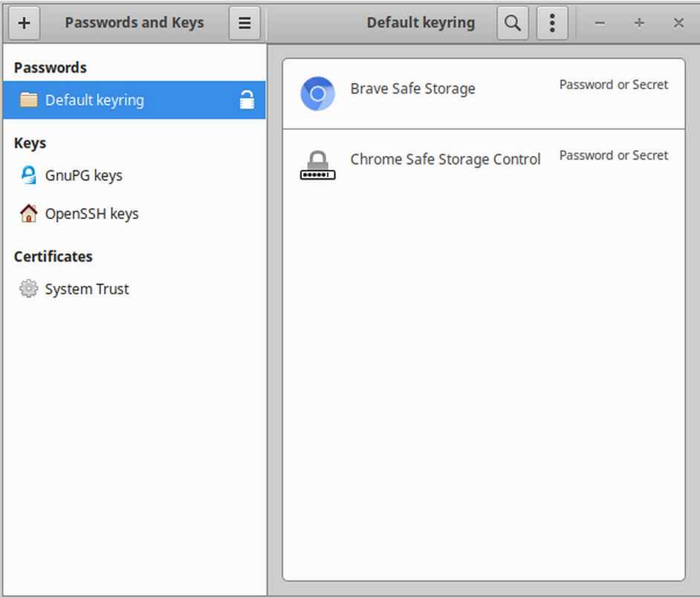The width and height of the screenshot is (700, 598).
Task: Click the Default keyring header title
Action: click(x=421, y=22)
